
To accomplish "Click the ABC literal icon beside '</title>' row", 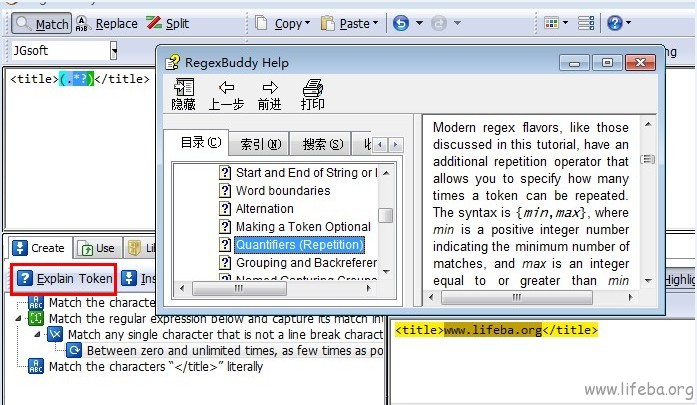I will 36,366.
